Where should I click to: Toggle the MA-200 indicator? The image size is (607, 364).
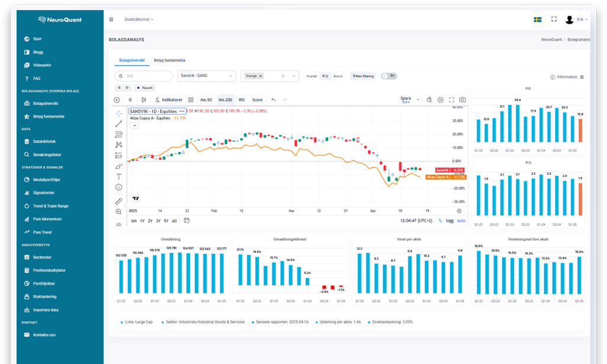coord(225,100)
